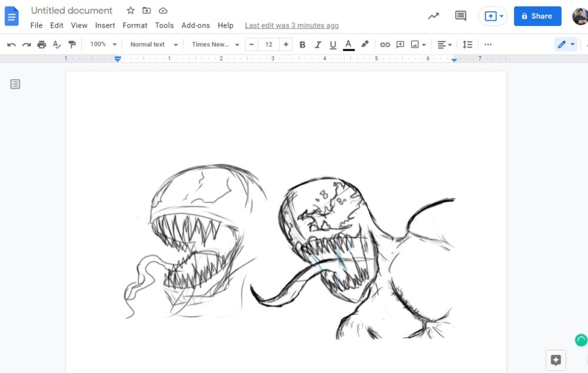Open the Insert menu
Image resolution: width=588 pixels, height=373 pixels.
click(105, 25)
